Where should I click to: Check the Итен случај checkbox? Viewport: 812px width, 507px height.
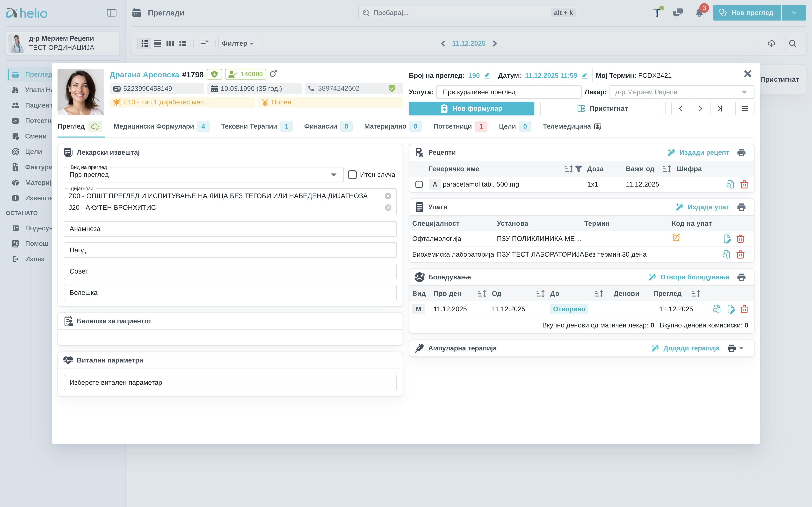point(352,175)
